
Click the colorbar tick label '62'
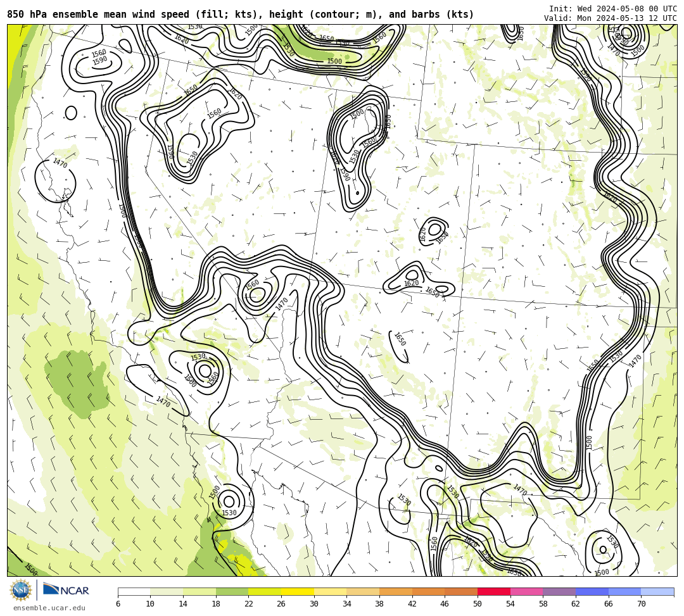tap(576, 604)
